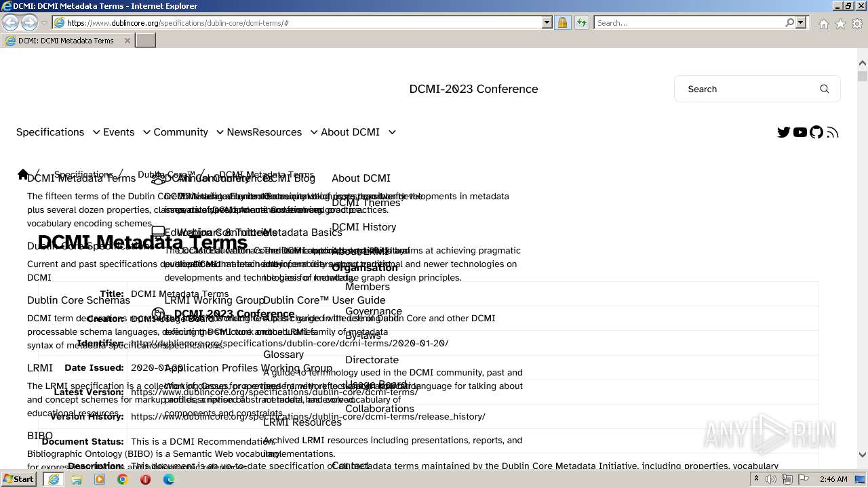This screenshot has width=868, height=488.
Task: Open LRMI Resources link
Action: (302, 422)
